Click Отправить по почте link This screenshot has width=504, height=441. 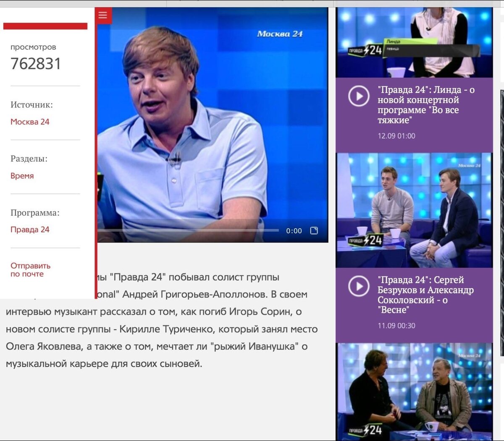point(30,269)
